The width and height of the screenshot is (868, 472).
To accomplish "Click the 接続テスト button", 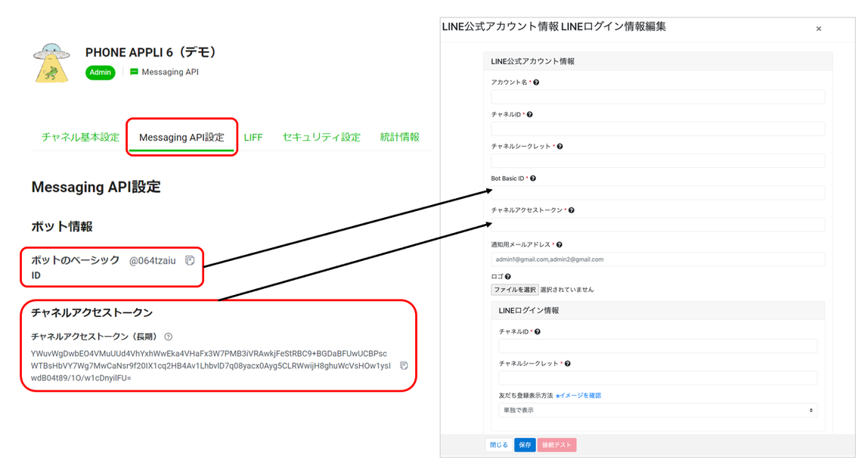I will pos(556,445).
